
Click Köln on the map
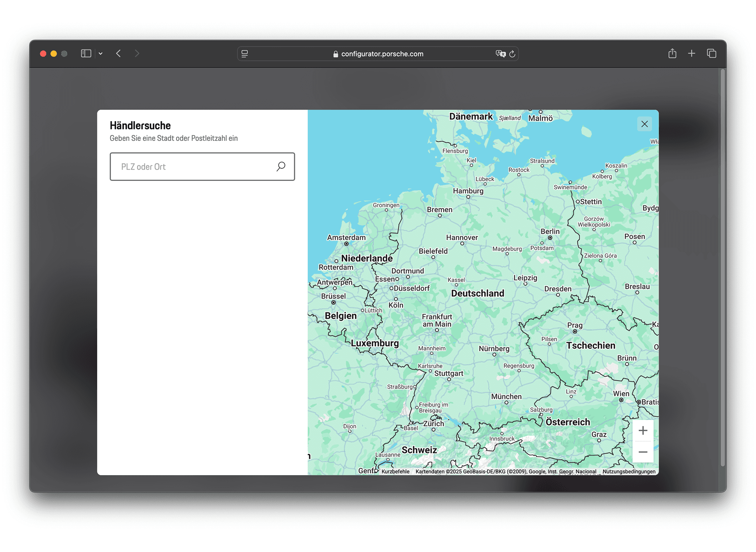point(396,305)
